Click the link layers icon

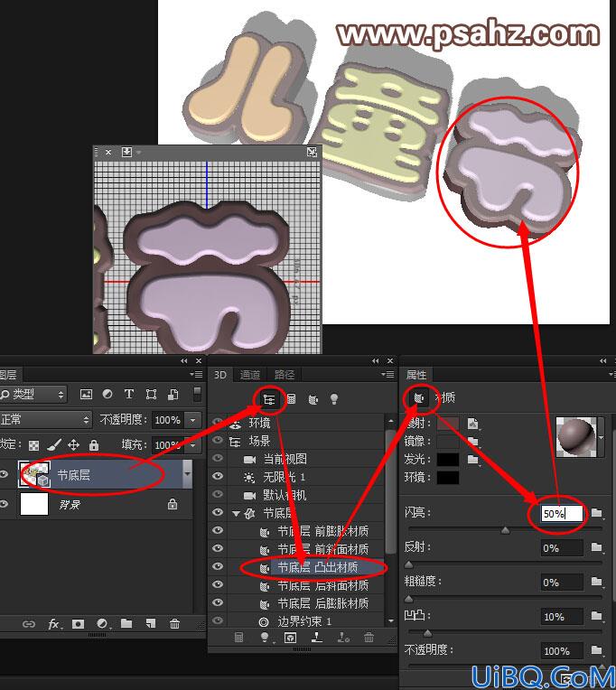tap(29, 624)
